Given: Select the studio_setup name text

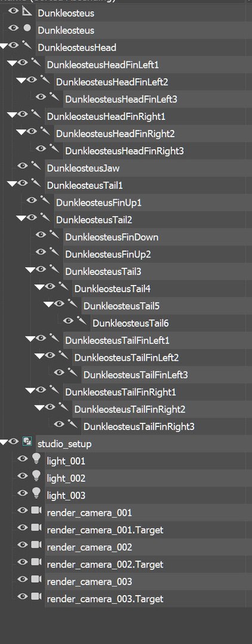Looking at the screenshot, I should [64, 444].
